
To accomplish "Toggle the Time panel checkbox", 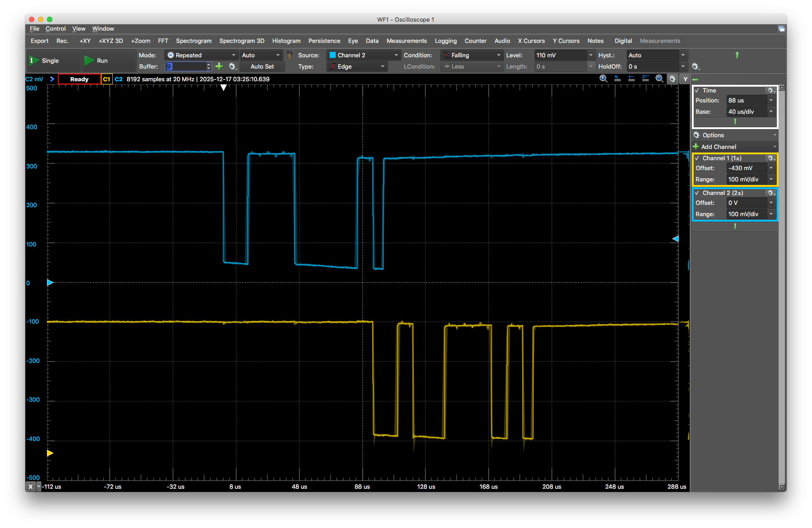I will coord(697,90).
